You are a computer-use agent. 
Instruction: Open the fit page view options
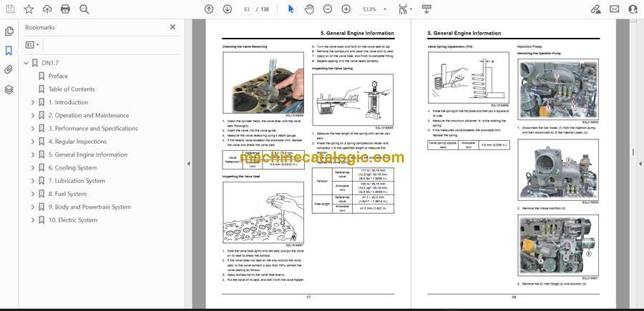point(405,9)
